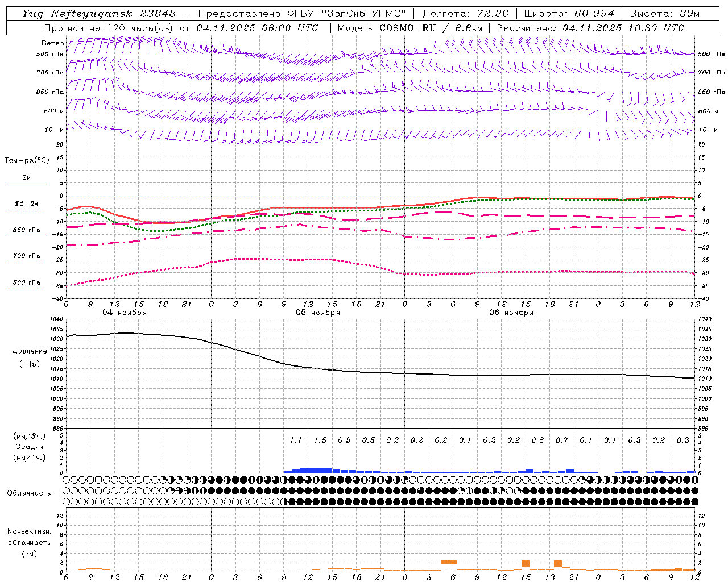Click the 1.1 precipitation total value

coord(295,440)
